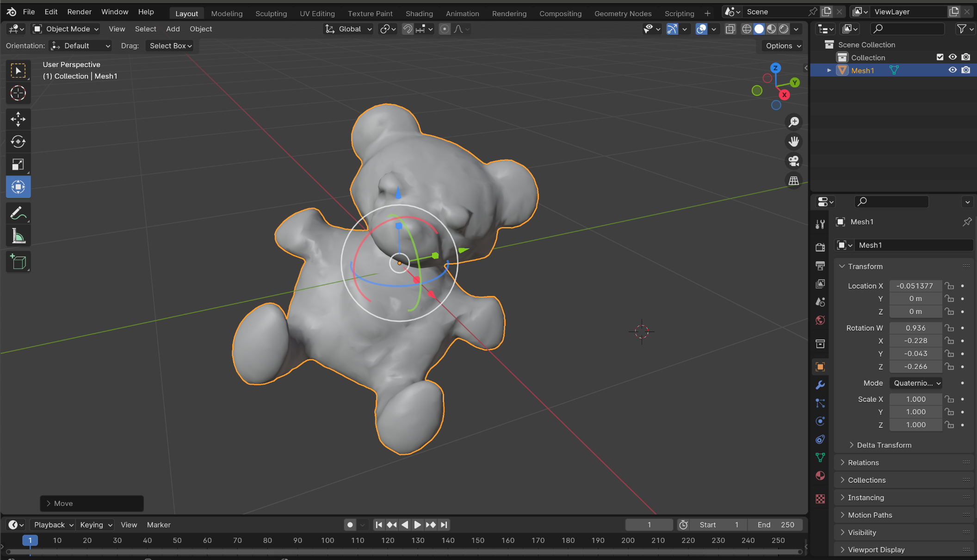This screenshot has height=560, width=977.
Task: Switch to the Sculpting workspace tab
Action: [271, 13]
